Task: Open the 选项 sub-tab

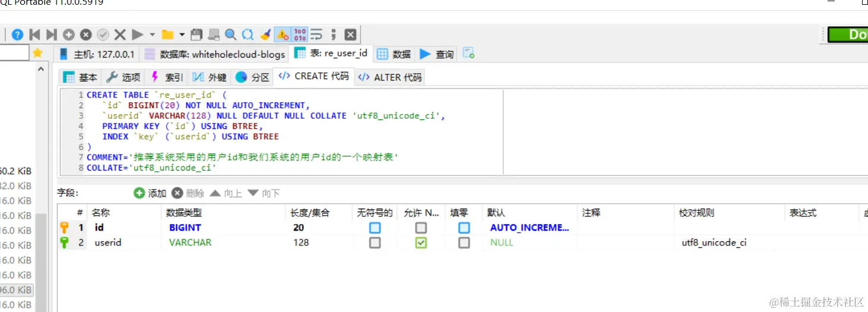Action: pyautogui.click(x=123, y=77)
